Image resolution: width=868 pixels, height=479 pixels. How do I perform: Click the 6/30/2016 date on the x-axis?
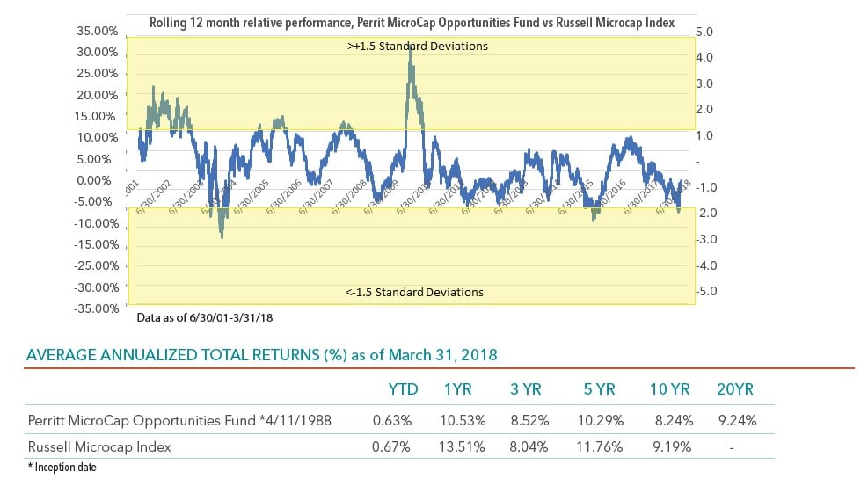[x=607, y=196]
